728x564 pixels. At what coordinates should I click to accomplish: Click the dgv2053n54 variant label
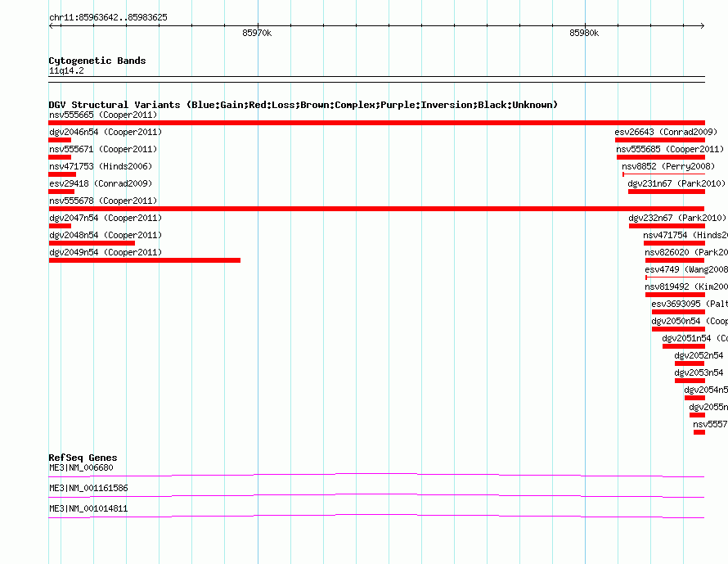[699, 372]
